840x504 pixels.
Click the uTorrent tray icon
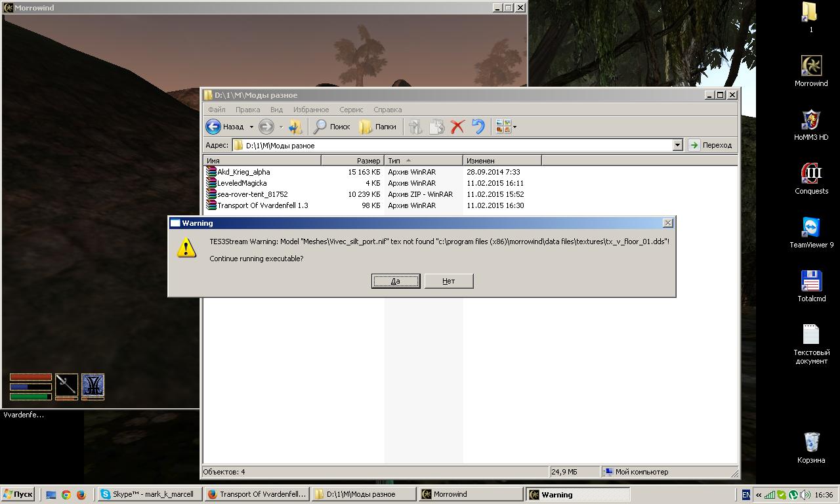(x=793, y=495)
